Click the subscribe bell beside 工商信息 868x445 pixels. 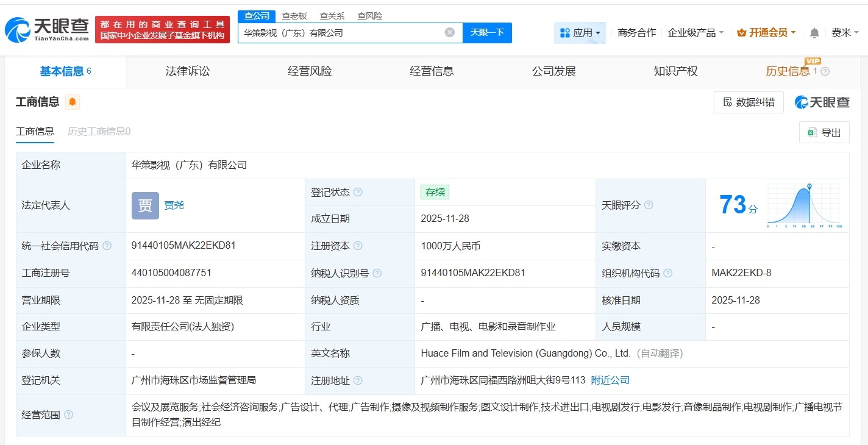[x=73, y=102]
